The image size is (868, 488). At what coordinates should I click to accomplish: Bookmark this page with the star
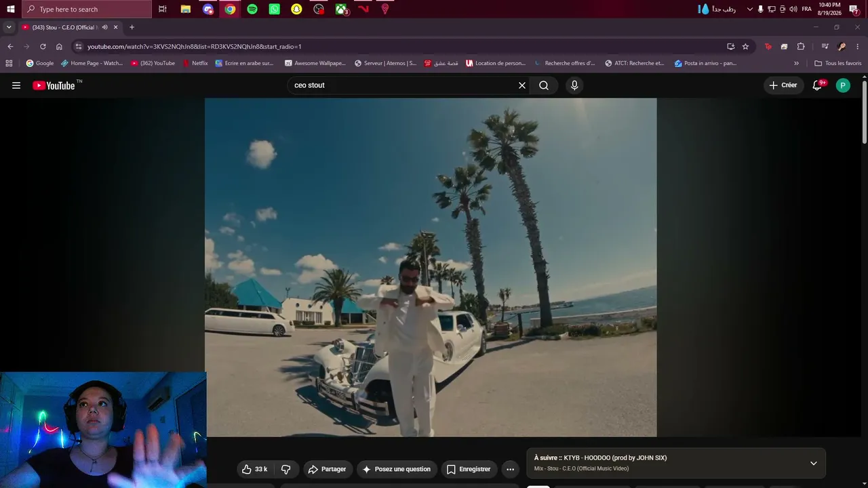point(745,46)
